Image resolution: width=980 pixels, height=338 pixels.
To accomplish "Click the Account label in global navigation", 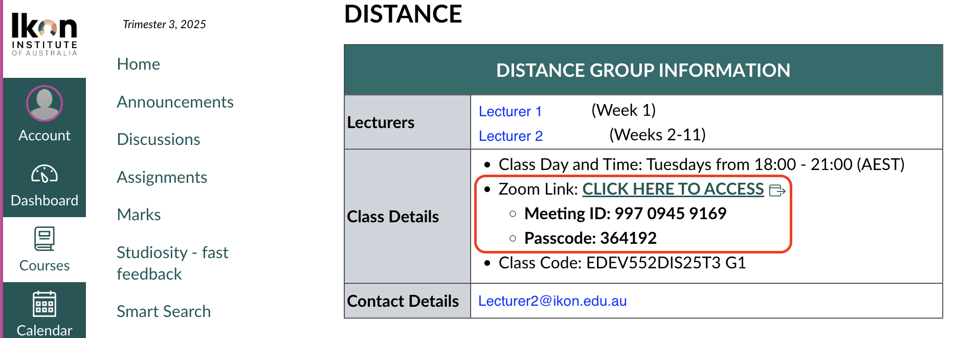I will click(x=44, y=135).
